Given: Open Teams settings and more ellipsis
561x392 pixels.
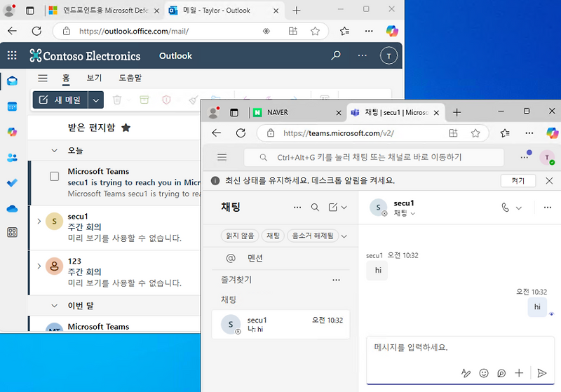Looking at the screenshot, I should click(x=525, y=157).
